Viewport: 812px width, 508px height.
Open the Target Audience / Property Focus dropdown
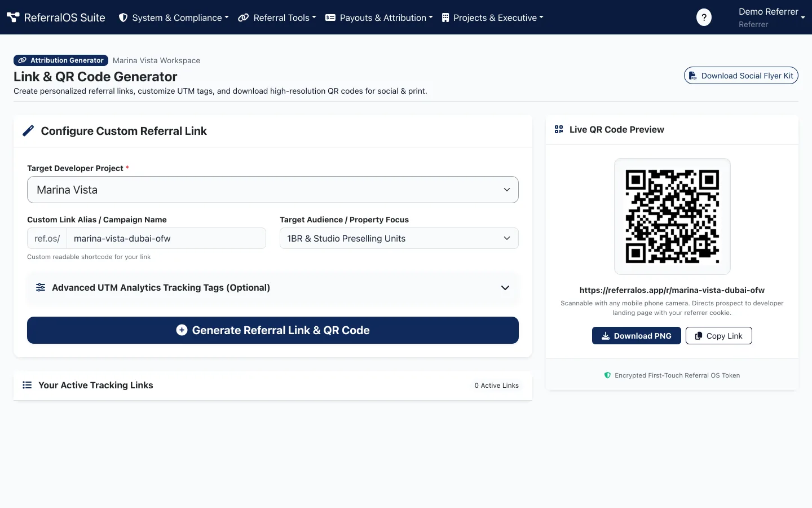pos(399,238)
